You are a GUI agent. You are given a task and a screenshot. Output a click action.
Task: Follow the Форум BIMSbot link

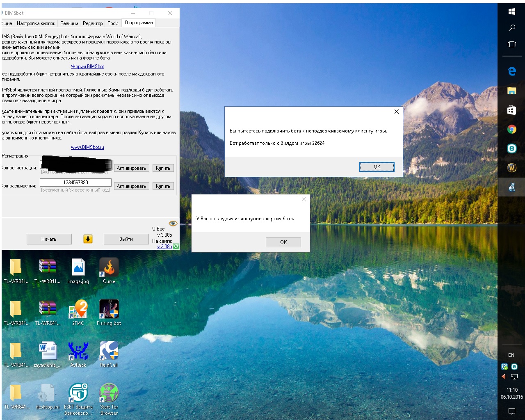[87, 66]
